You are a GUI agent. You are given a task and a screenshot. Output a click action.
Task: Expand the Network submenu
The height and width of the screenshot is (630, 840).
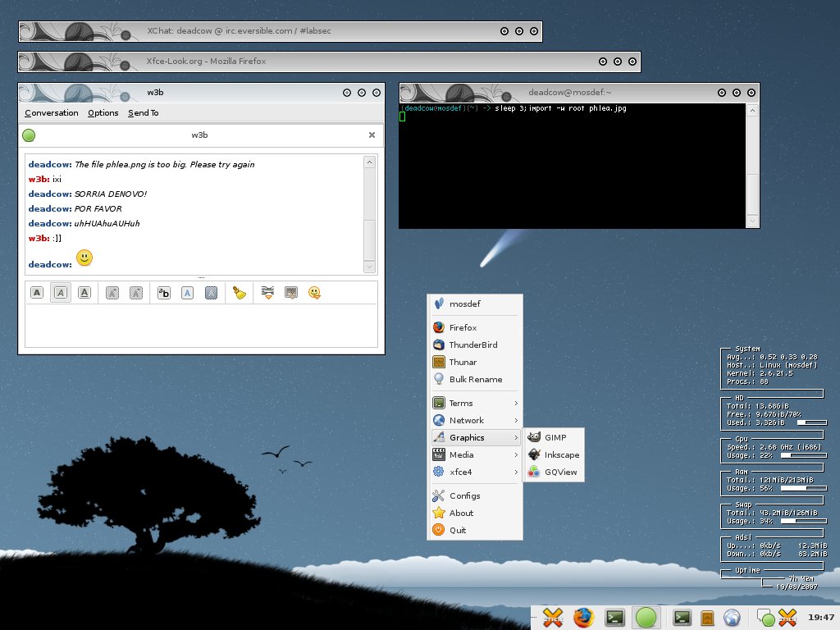(475, 420)
